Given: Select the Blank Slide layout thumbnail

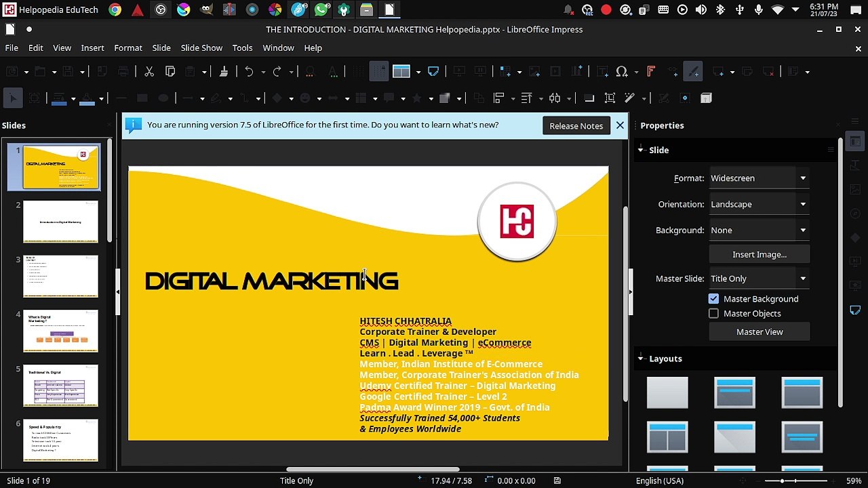Looking at the screenshot, I should pyautogui.click(x=667, y=393).
